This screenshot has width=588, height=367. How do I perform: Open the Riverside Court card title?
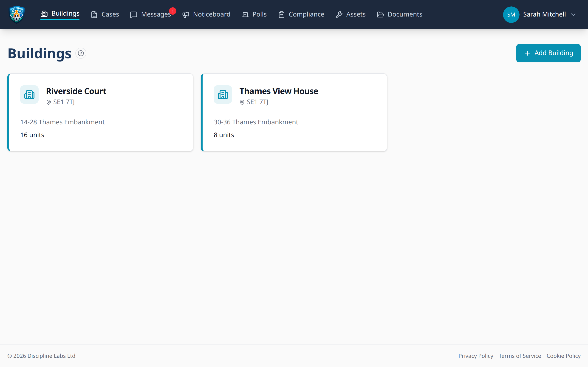(76, 91)
